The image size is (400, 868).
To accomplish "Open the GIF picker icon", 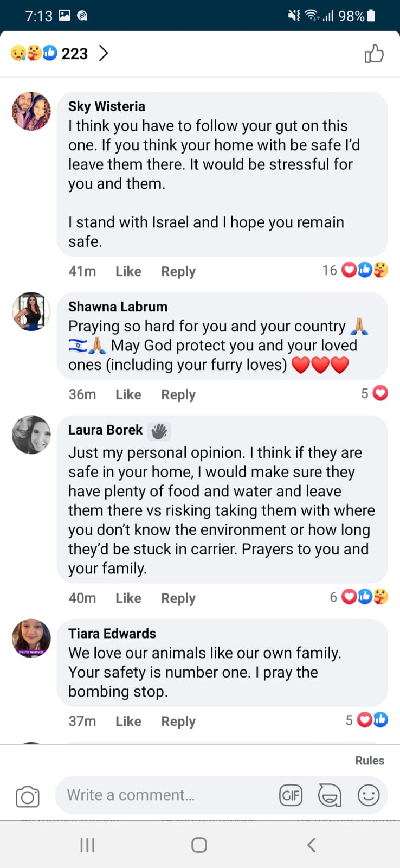I will tap(291, 795).
